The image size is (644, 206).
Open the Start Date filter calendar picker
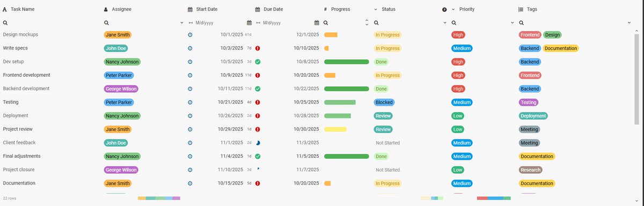pyautogui.click(x=249, y=23)
